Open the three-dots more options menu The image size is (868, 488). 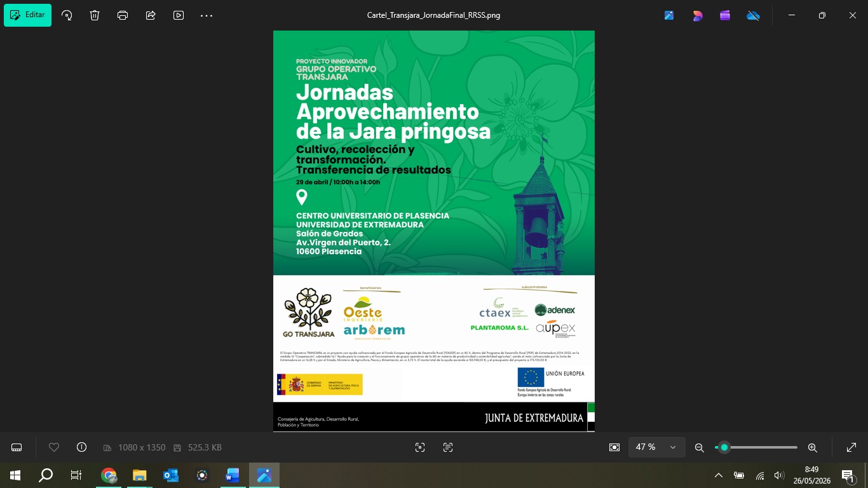tap(207, 15)
